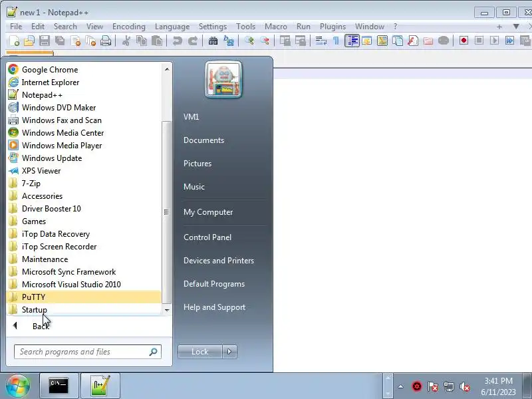Viewport: 532px width, 399px height.
Task: Open Devices and Printers
Action: coord(219,261)
